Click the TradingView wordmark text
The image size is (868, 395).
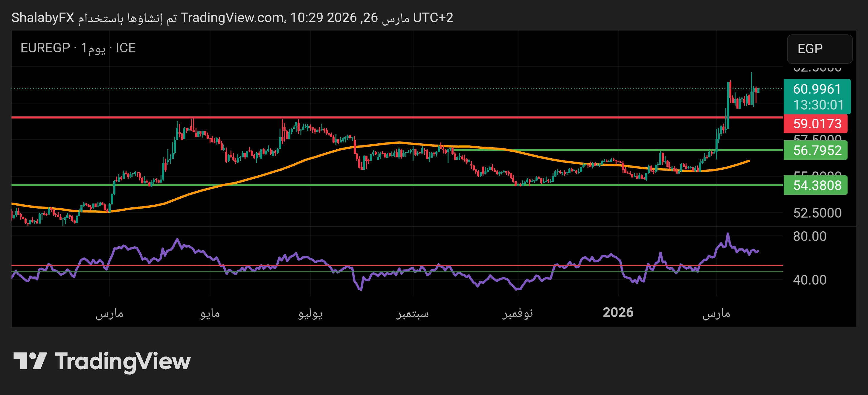(x=123, y=361)
